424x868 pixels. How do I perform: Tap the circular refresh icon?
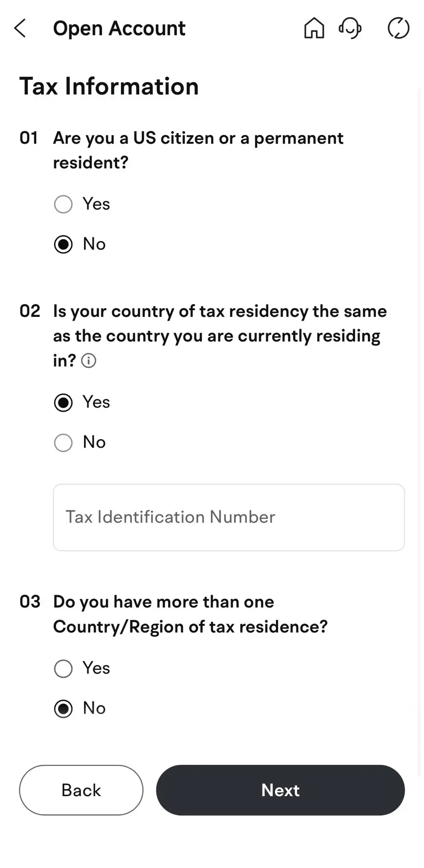pos(398,28)
